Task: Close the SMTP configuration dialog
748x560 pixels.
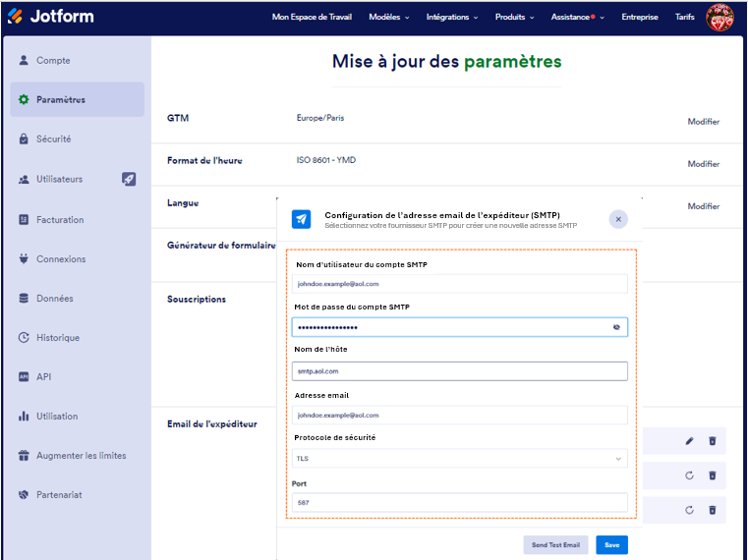Action: [x=618, y=219]
